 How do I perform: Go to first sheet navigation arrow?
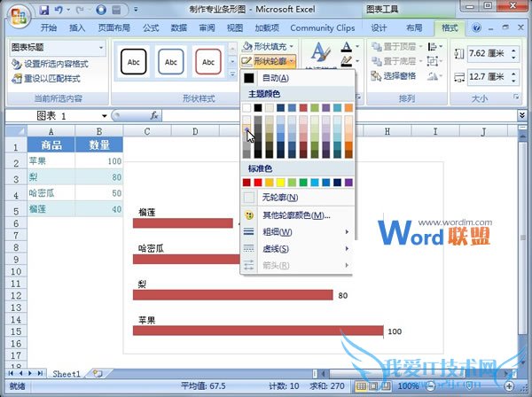pyautogui.click(x=11, y=373)
